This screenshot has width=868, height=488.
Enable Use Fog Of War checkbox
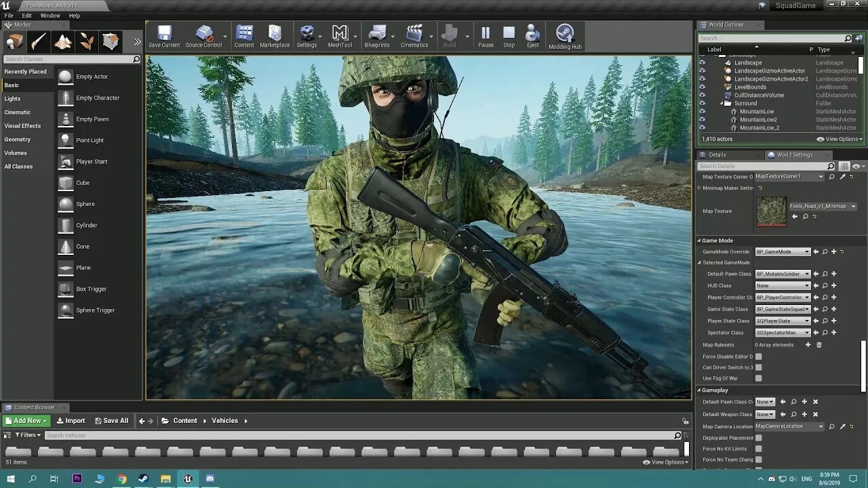(759, 378)
